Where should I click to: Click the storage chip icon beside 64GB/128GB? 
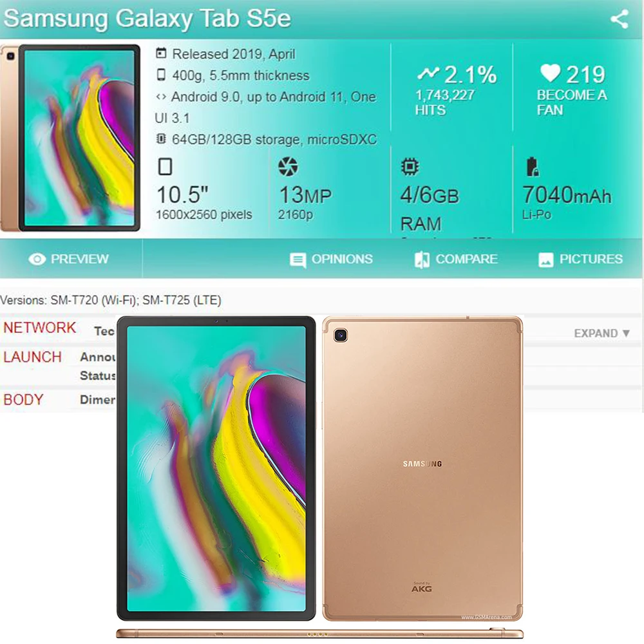pos(161,139)
